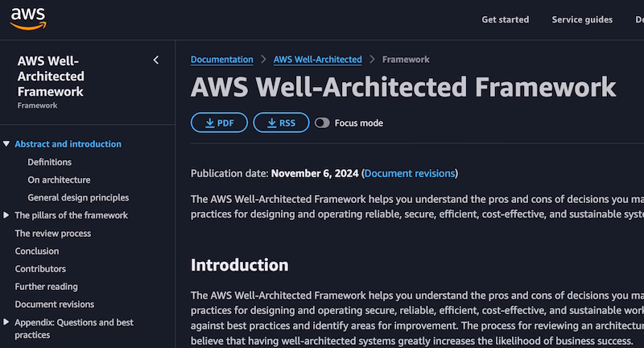This screenshot has height=348, width=644.
Task: Collapse Abstract and introduction section
Action: tap(6, 144)
